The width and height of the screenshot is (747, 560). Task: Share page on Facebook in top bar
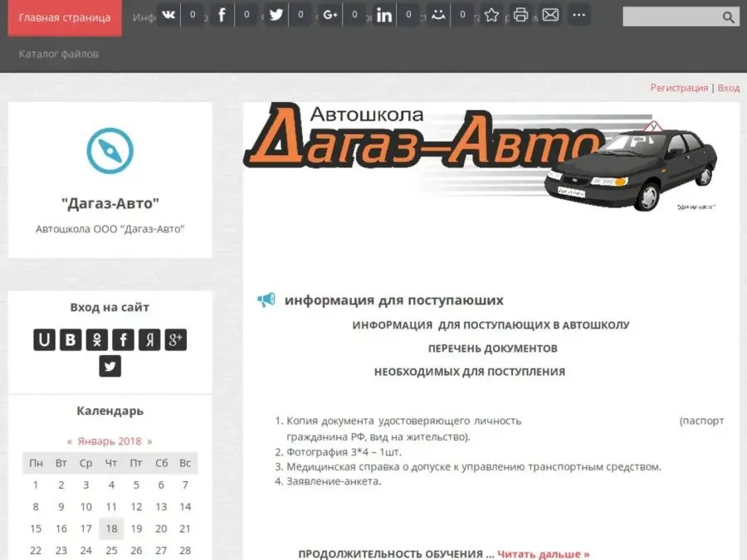(222, 15)
